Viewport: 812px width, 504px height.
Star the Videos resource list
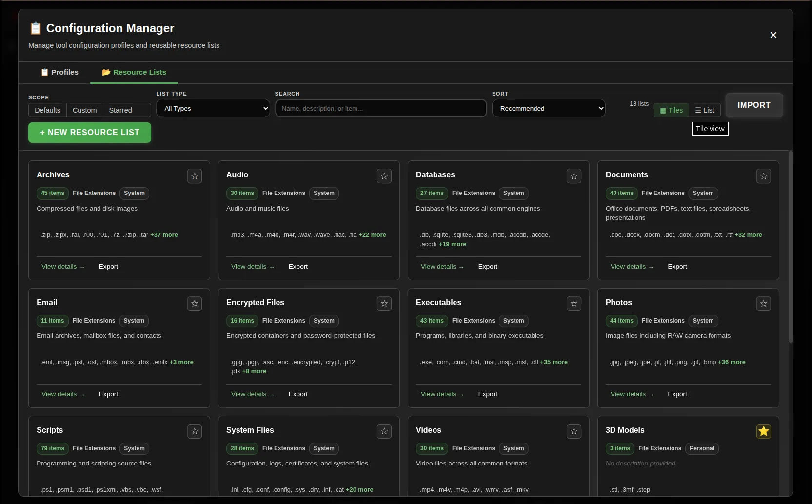point(574,431)
